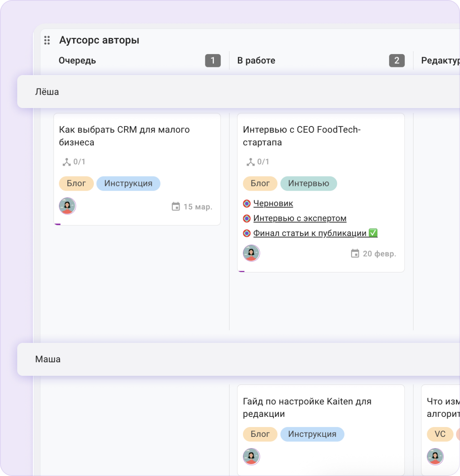Click the assignee avatar on the CRM card

(67, 206)
